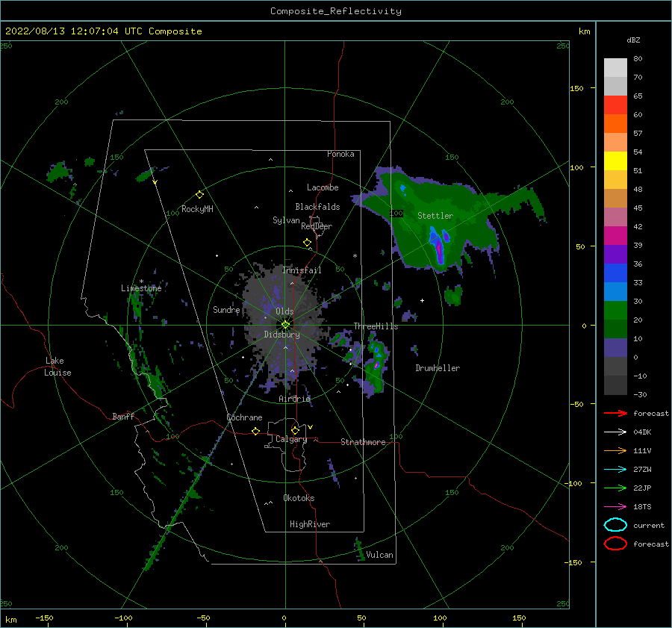Click the red forecast arrow in legend

point(615,413)
